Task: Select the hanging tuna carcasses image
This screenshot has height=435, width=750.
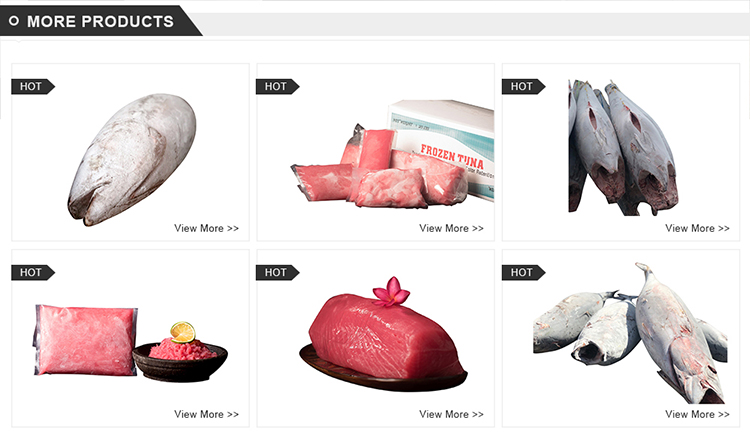Action: click(x=623, y=147)
